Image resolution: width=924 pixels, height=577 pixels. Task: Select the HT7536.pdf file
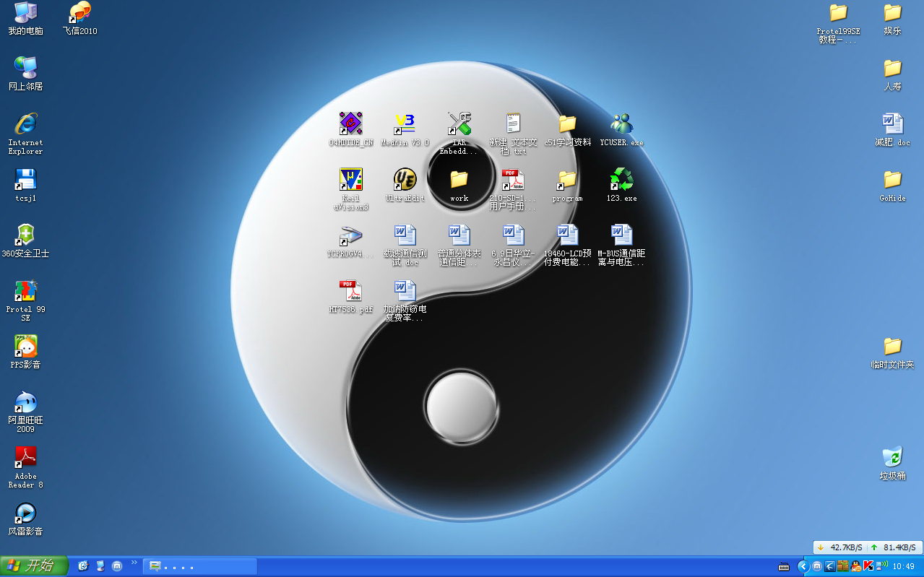pyautogui.click(x=351, y=291)
